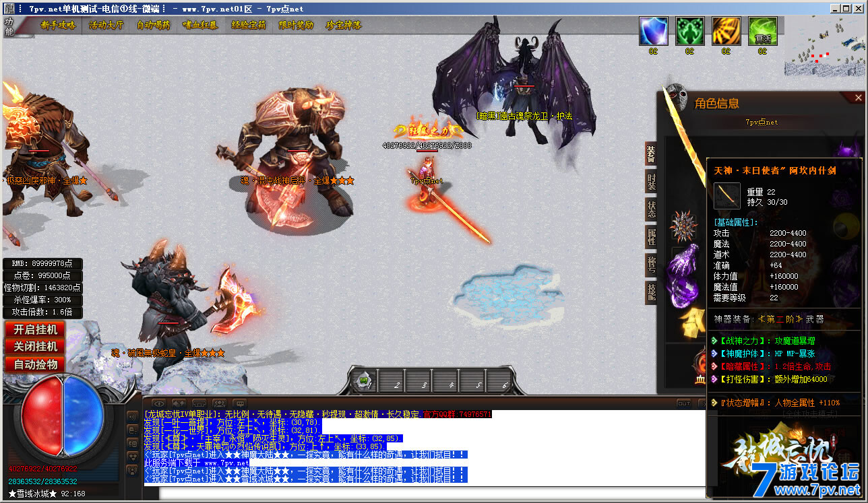This screenshot has width=868, height=503.
Task: Switch to the 时装 tab
Action: [x=651, y=181]
